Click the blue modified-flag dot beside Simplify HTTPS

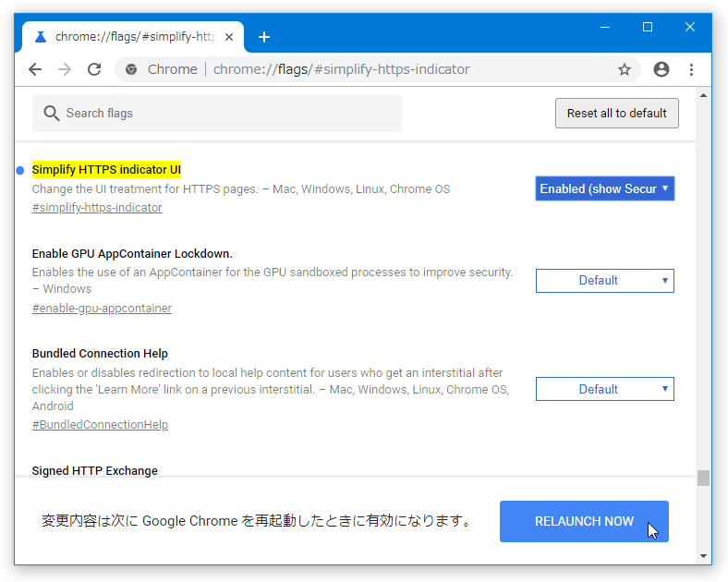click(x=20, y=170)
